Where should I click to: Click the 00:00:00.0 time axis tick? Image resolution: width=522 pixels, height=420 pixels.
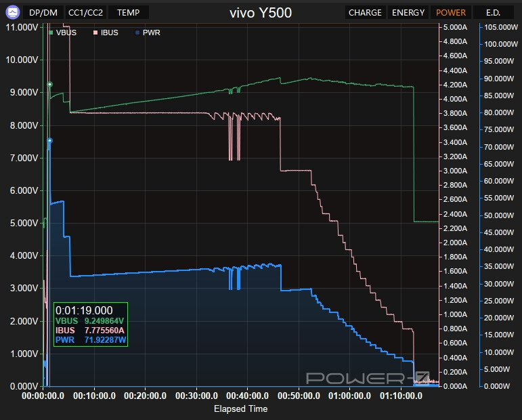(x=43, y=396)
